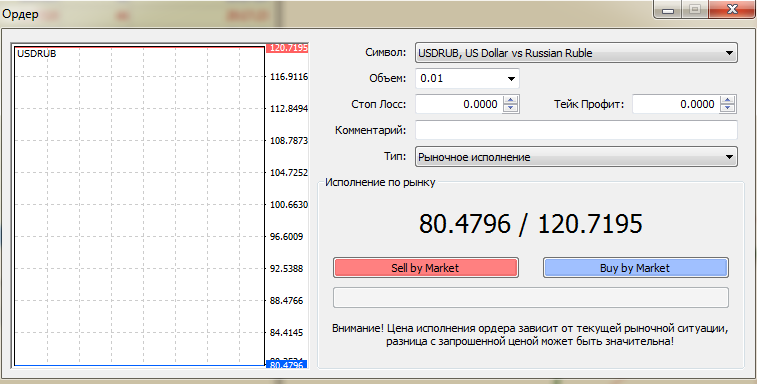Click the red 120.7195 ask price label
Viewport: 757px width, 384px height.
(x=287, y=48)
